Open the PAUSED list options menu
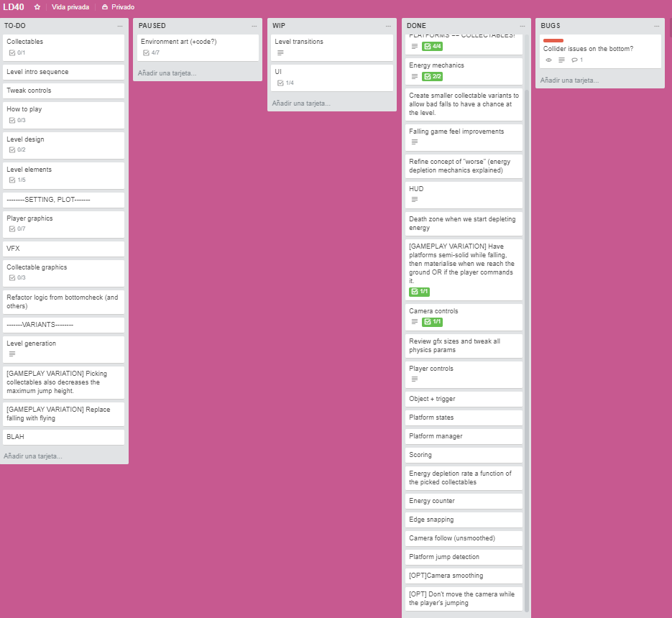The height and width of the screenshot is (618, 672). 254,26
